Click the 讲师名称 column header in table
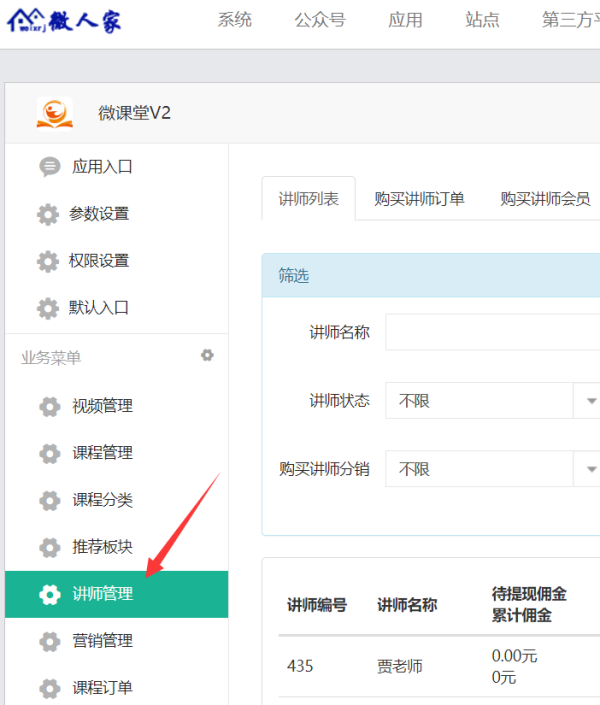The height and width of the screenshot is (705, 600). point(407,605)
